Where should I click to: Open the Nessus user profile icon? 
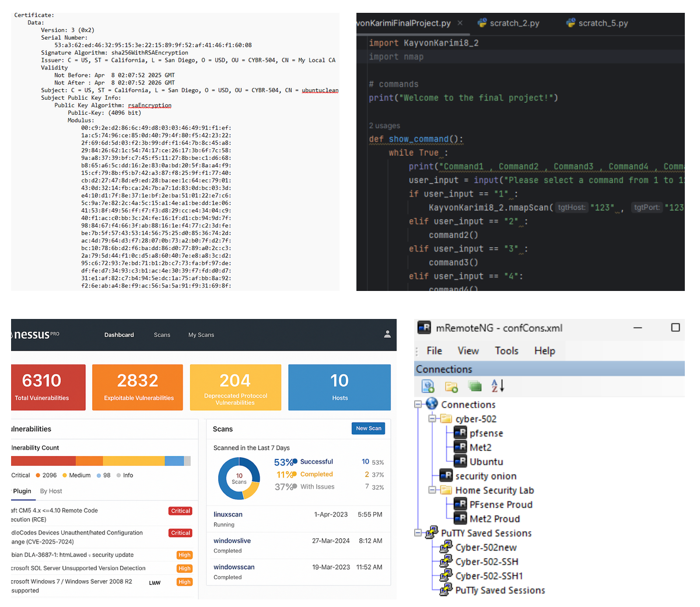tap(387, 335)
